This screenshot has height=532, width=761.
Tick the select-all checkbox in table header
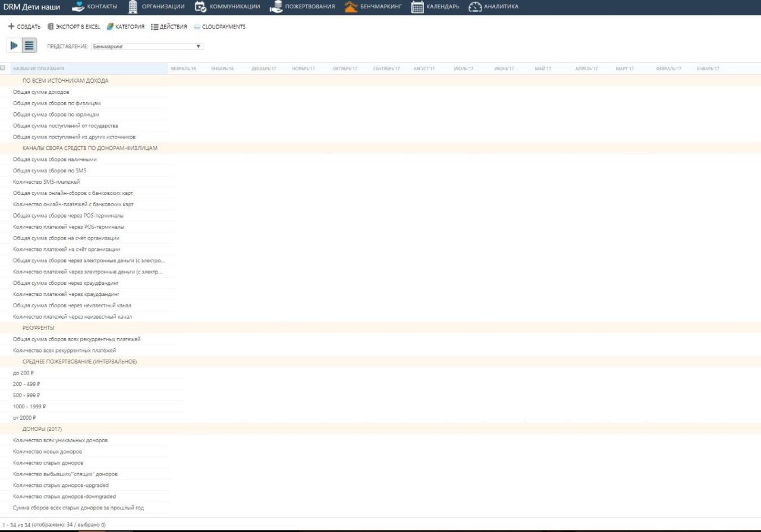tap(3, 68)
